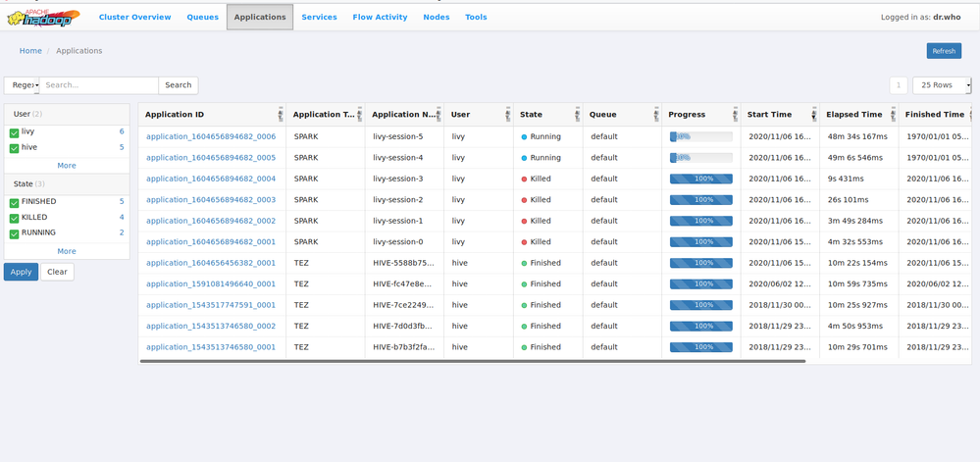Switch to the Nodes tab

(x=436, y=17)
